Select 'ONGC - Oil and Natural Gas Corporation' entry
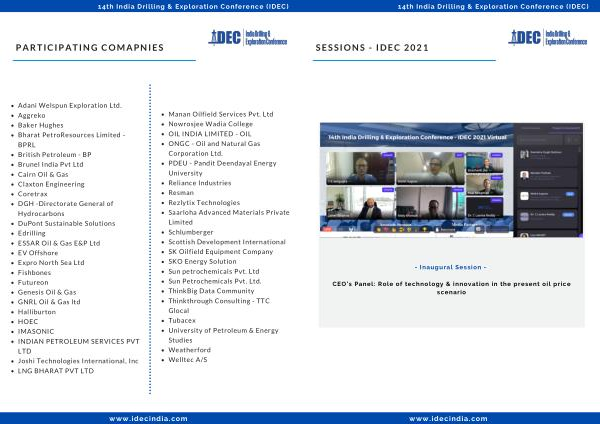 pos(215,148)
